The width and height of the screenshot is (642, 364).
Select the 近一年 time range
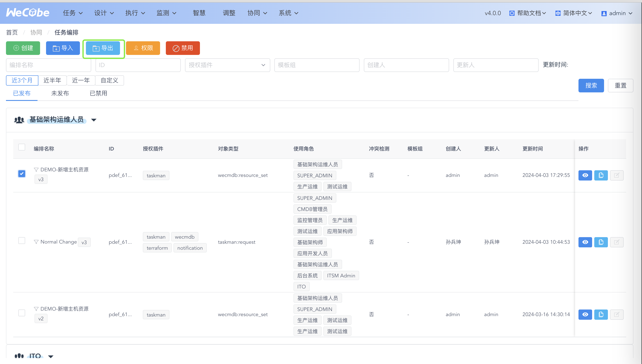[x=81, y=80]
